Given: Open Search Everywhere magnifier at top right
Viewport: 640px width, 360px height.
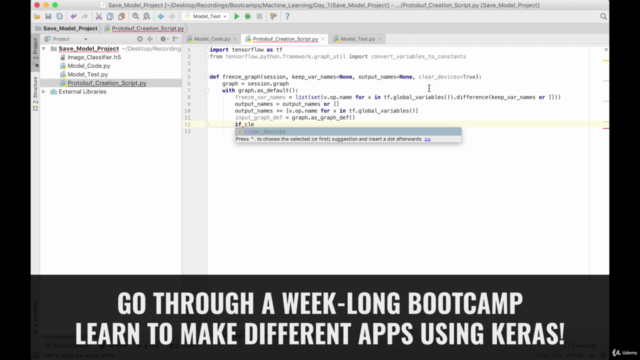Looking at the screenshot, I should (603, 16).
